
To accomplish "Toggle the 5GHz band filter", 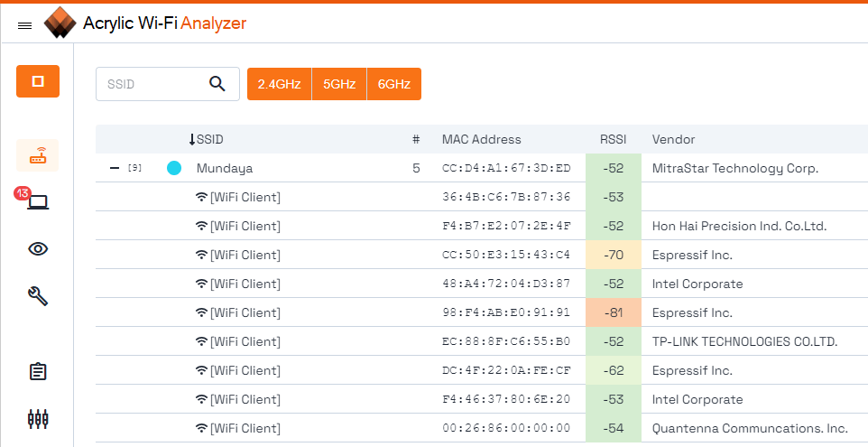I will pos(338,84).
